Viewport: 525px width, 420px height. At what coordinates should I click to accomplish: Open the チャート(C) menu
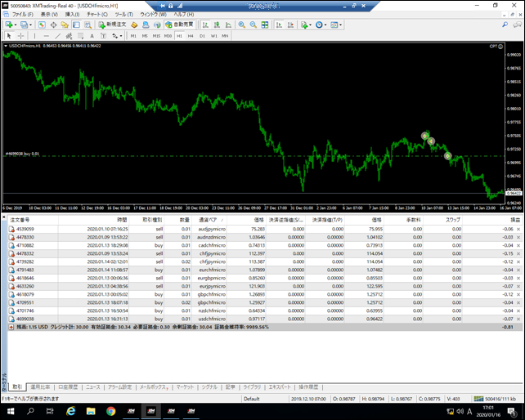97,15
